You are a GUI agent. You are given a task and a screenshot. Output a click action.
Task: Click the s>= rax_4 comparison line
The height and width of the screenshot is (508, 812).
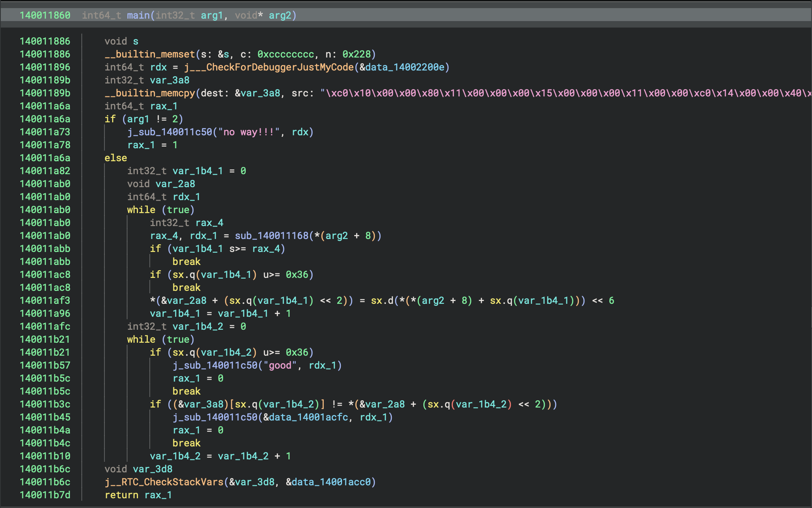point(217,249)
